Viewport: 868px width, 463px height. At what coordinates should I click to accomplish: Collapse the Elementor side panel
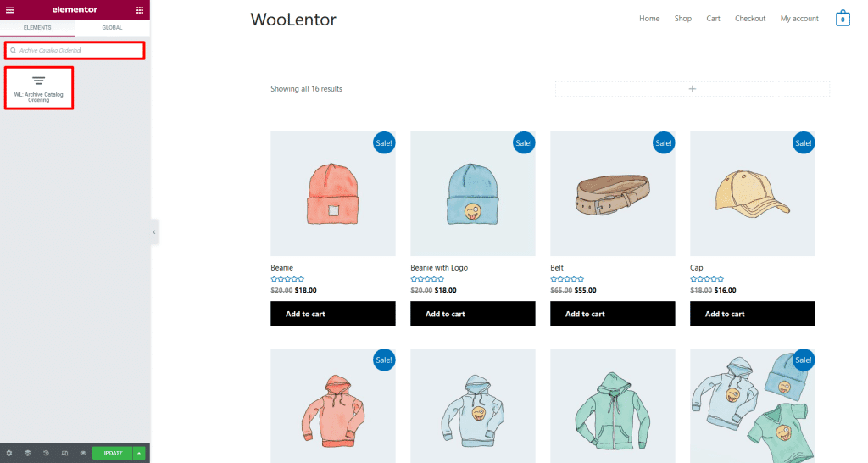pyautogui.click(x=154, y=232)
